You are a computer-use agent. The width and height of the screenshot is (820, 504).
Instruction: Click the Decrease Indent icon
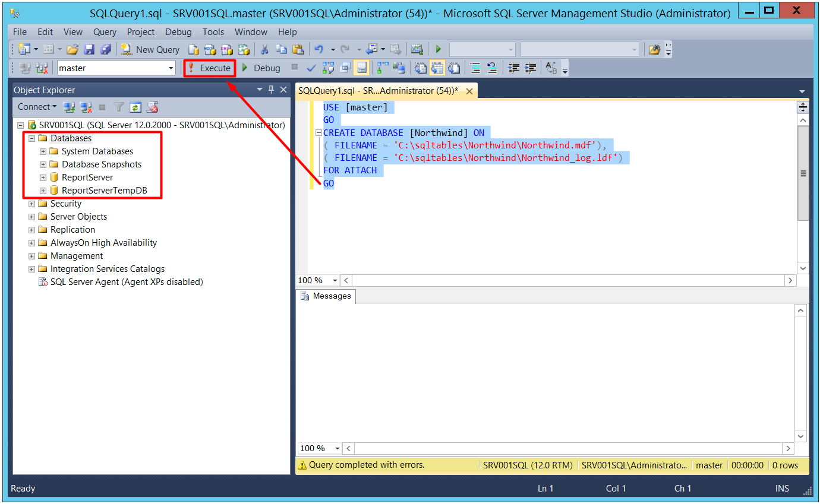click(x=515, y=68)
